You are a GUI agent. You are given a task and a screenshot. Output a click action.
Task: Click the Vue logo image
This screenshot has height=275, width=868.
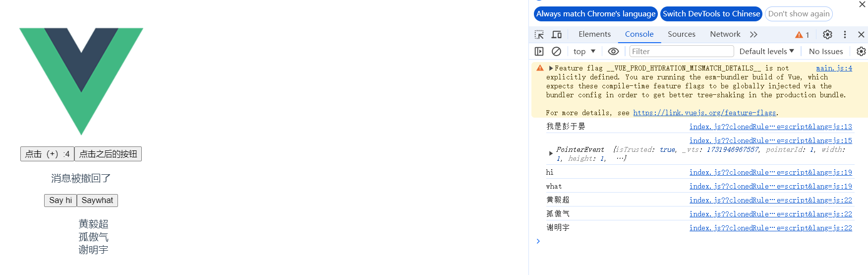(x=81, y=81)
